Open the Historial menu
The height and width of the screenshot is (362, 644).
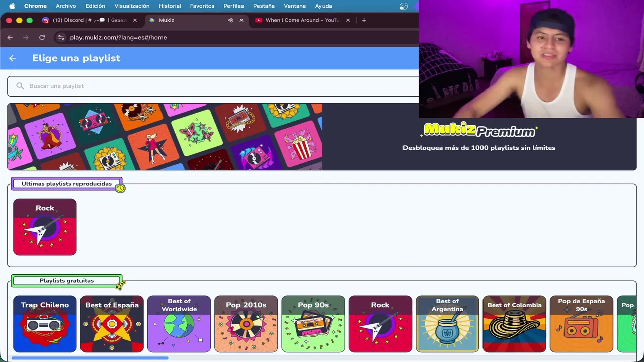(x=170, y=6)
